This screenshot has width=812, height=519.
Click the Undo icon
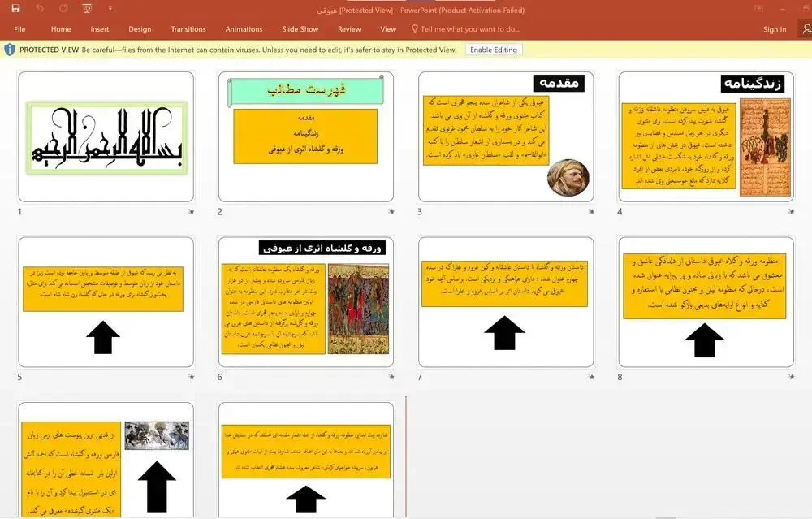pos(39,8)
